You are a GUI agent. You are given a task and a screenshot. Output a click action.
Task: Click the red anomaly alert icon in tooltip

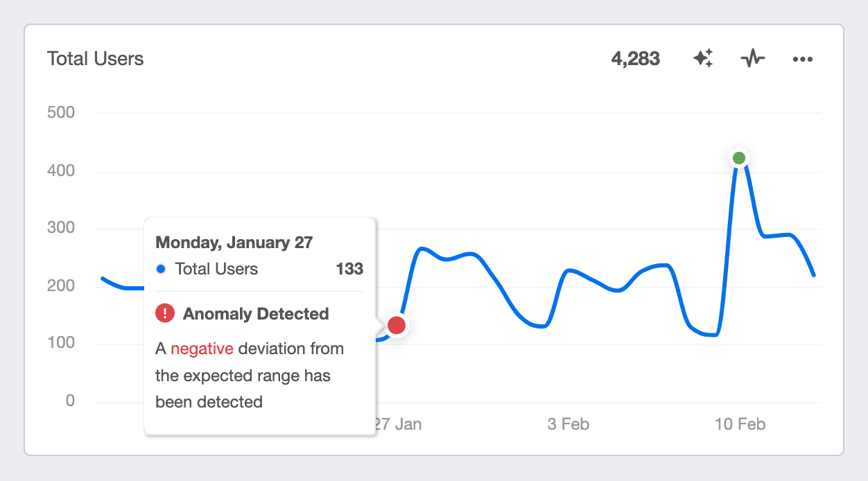coord(164,313)
